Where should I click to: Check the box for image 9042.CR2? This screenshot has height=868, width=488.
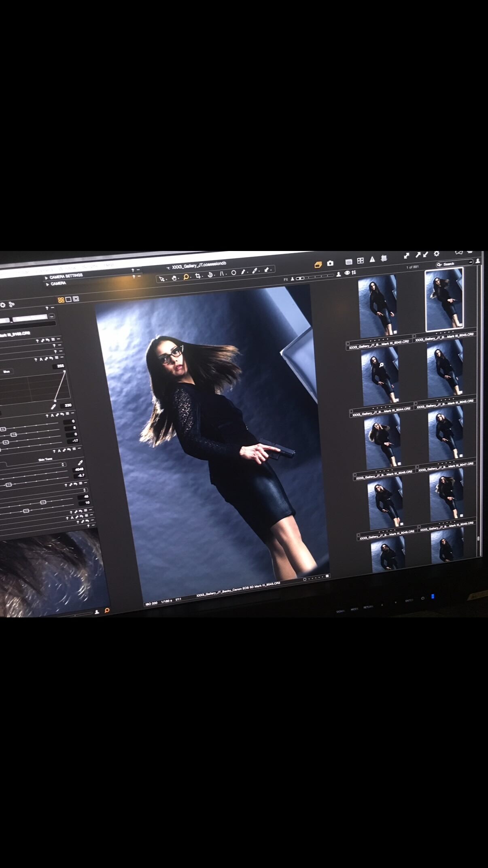(348, 344)
